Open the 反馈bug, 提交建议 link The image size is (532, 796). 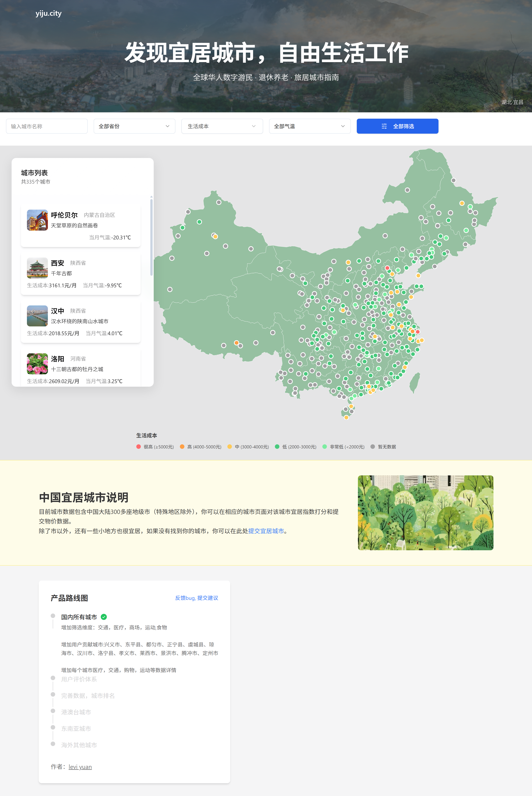(197, 598)
